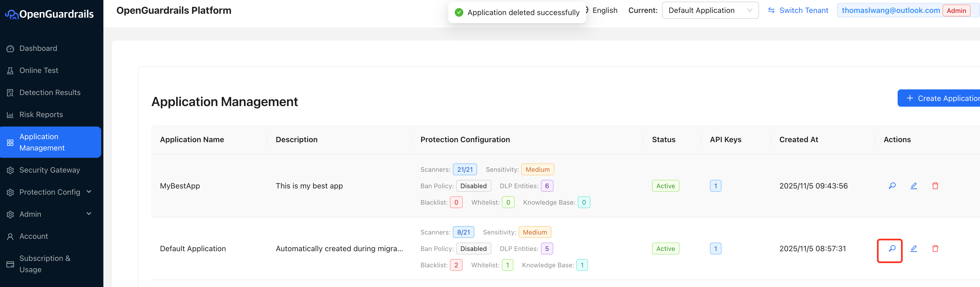Open Risk Reports via its chart icon
Image resolution: width=980 pixels, height=287 pixels.
tap(10, 115)
